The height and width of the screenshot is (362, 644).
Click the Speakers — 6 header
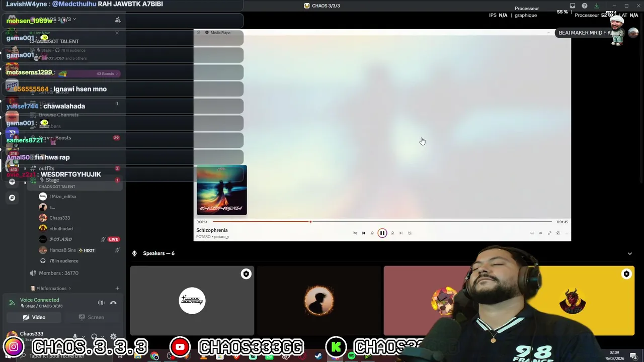tap(158, 253)
